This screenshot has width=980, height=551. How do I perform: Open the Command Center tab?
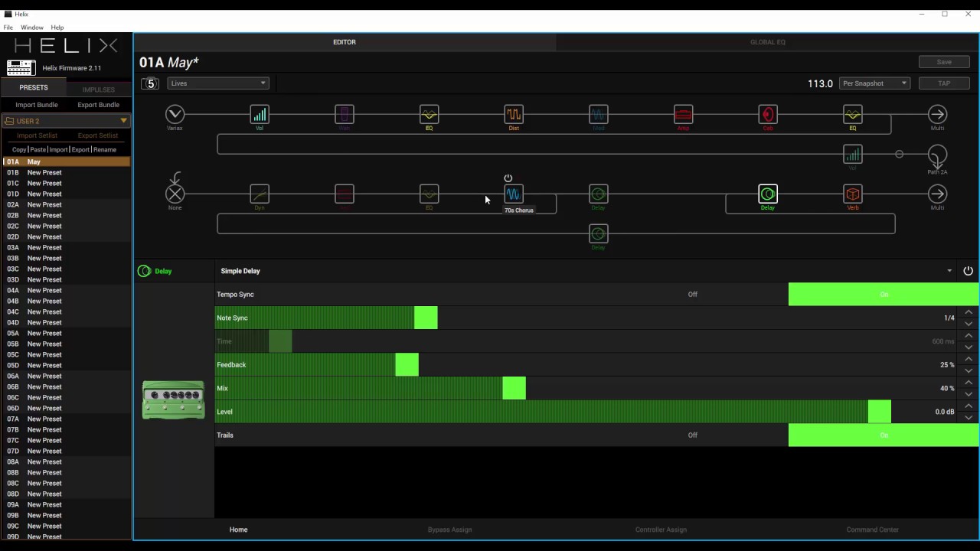tap(873, 530)
